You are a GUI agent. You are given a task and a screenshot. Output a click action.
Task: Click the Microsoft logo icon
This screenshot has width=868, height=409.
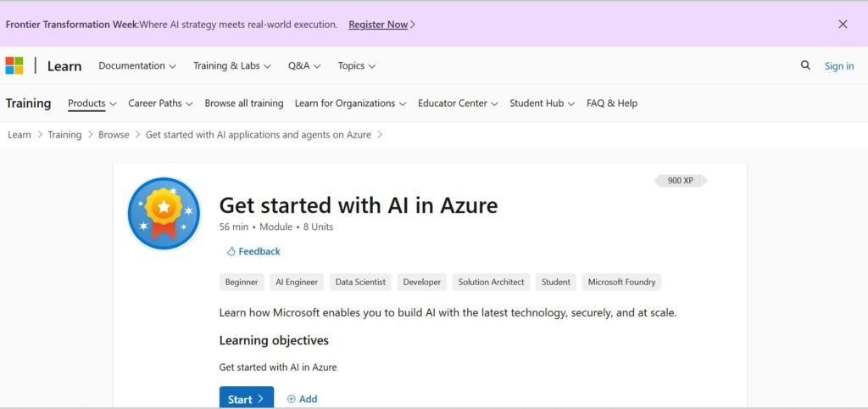coord(14,65)
